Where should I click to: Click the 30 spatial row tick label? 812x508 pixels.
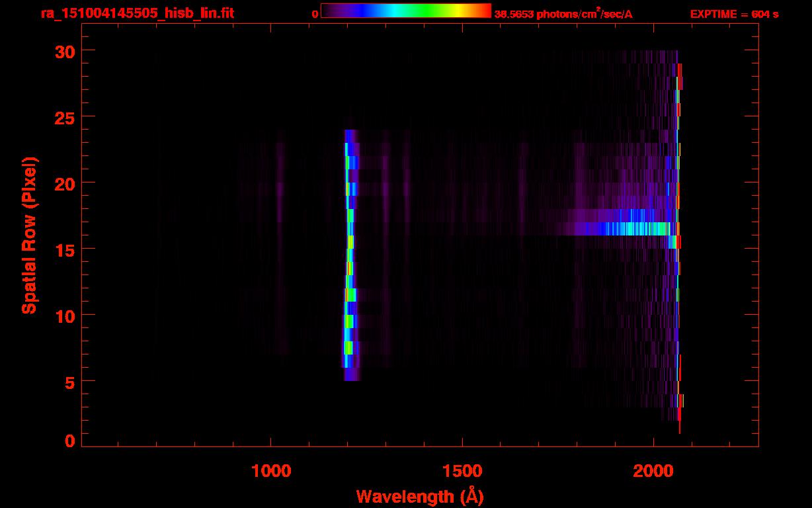click(x=65, y=51)
